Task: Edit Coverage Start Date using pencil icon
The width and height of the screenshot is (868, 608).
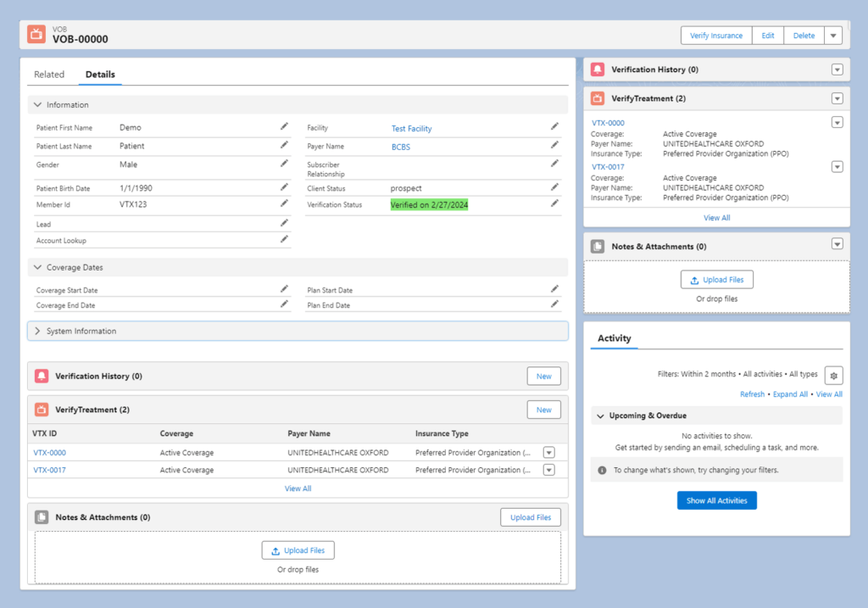Action: 284,288
